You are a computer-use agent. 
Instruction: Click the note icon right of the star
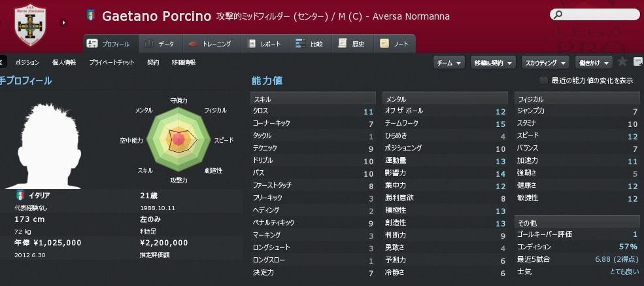pyautogui.click(x=637, y=62)
